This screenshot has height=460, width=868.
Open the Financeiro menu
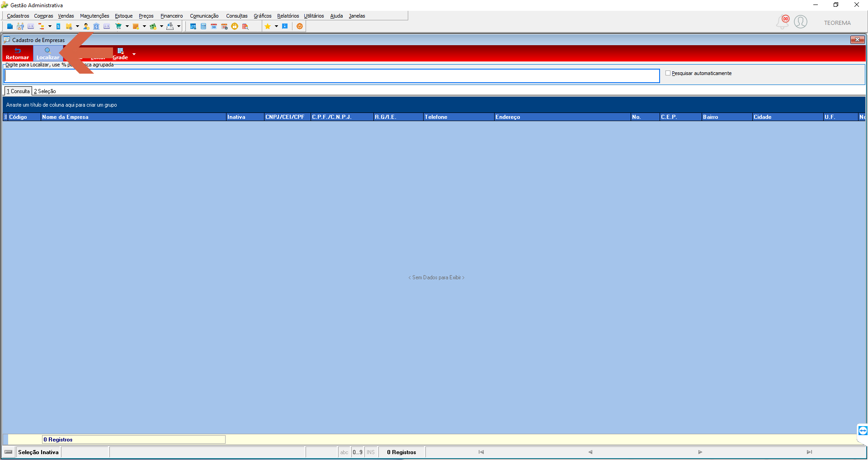point(172,16)
